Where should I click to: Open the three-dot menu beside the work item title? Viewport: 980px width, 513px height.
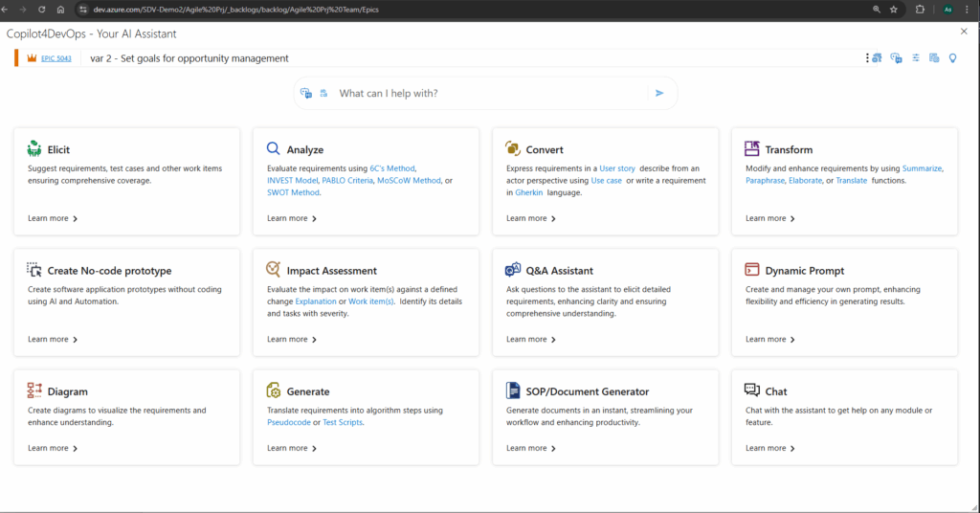867,58
